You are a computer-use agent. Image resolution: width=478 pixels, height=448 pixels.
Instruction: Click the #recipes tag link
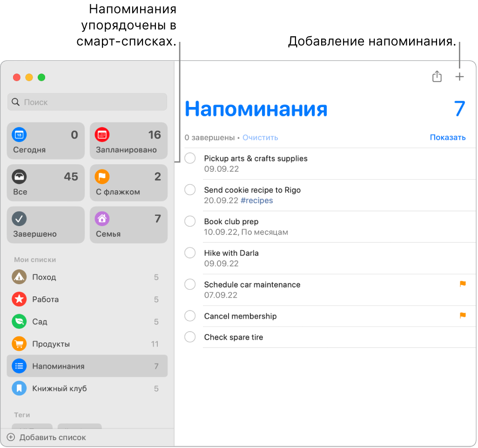pos(256,200)
